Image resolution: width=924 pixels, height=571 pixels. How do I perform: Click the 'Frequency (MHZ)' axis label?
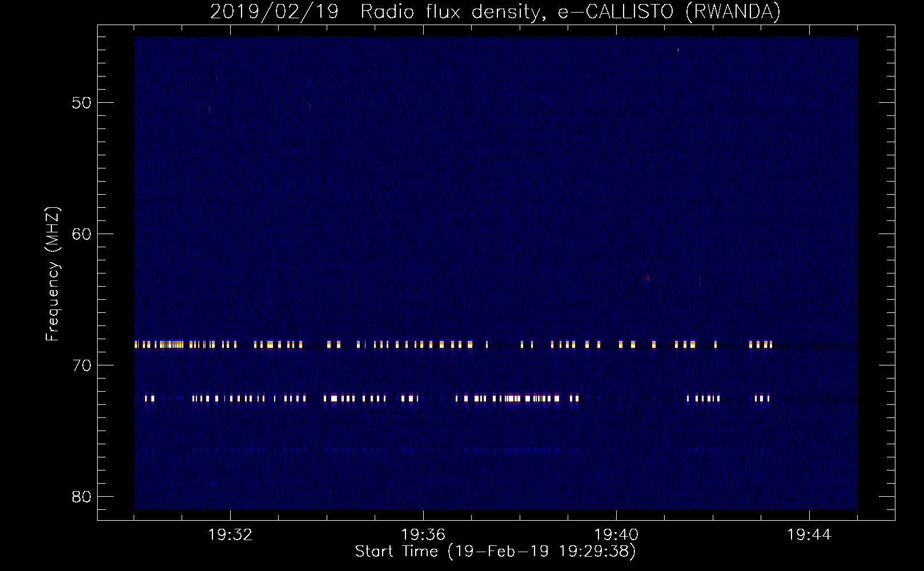coord(53,274)
